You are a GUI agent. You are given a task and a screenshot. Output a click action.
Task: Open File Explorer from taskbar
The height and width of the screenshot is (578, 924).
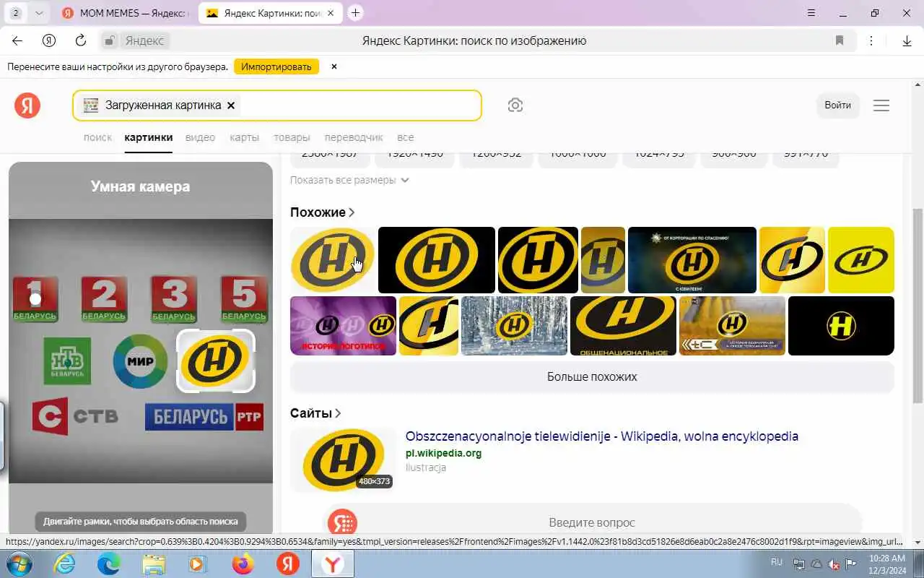[154, 564]
